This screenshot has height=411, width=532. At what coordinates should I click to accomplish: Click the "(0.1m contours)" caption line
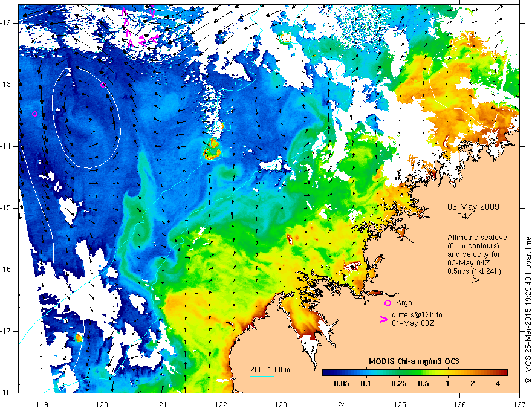tap(473, 246)
